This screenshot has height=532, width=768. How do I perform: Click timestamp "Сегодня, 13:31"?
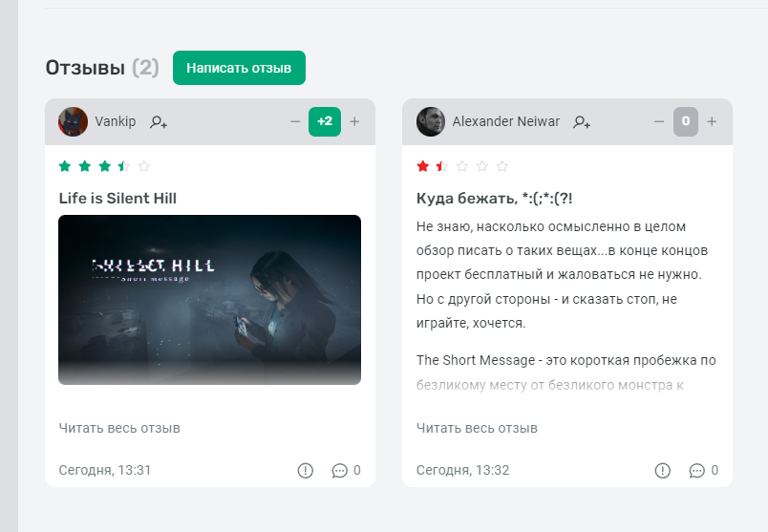click(x=105, y=470)
